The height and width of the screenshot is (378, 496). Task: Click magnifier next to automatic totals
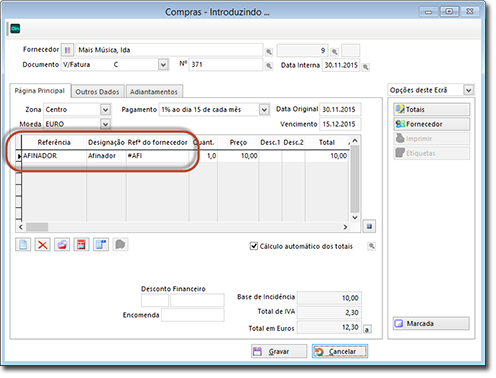[371, 246]
